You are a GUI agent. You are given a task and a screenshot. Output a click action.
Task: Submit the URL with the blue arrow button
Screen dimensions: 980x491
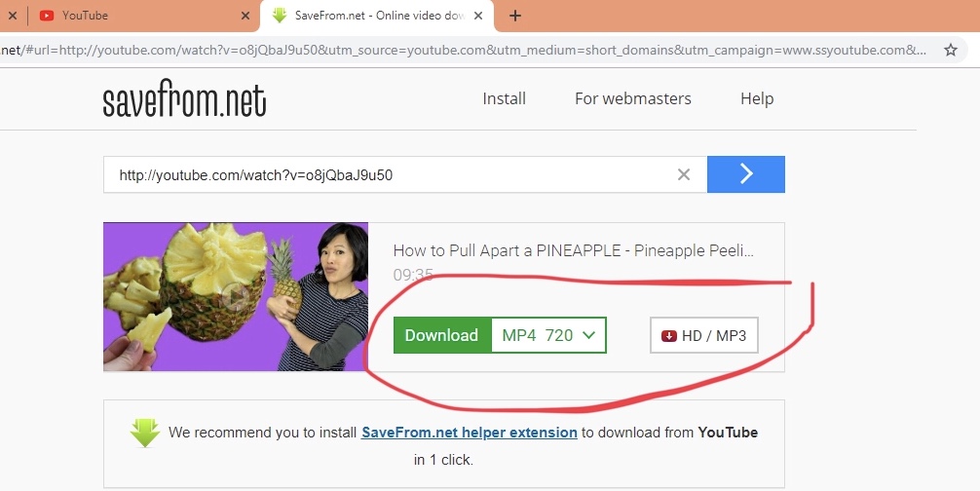(x=745, y=174)
